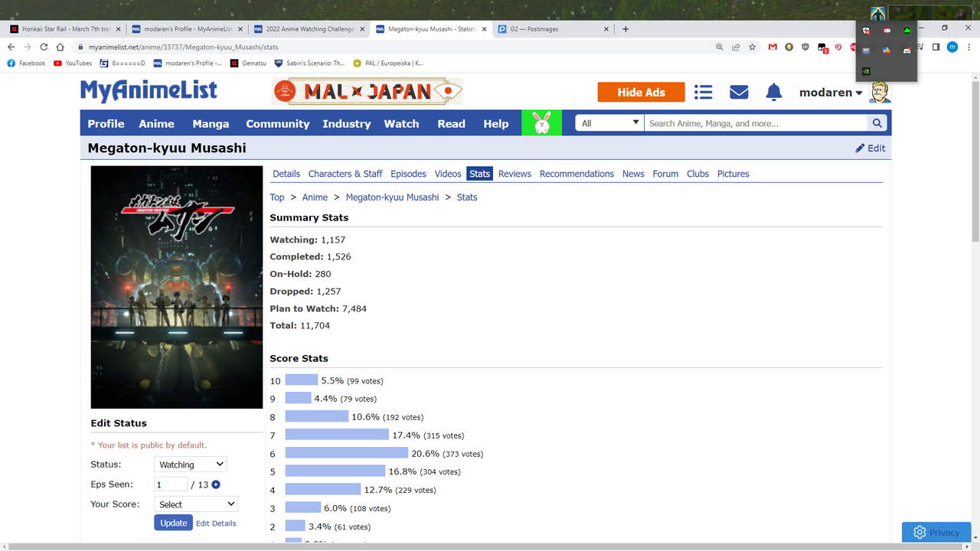980x551 pixels.
Task: Click the green rabbit icon in navbar
Action: [541, 122]
